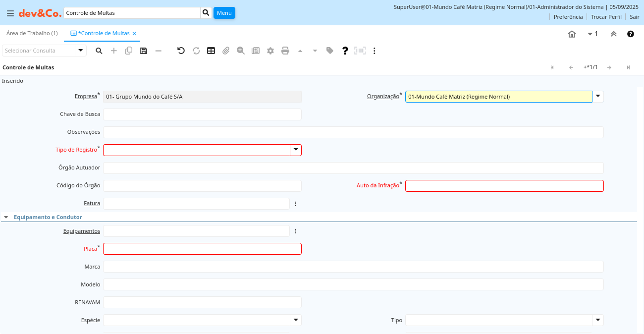
Task: Open the Help question mark toolbar icon
Action: (x=345, y=51)
